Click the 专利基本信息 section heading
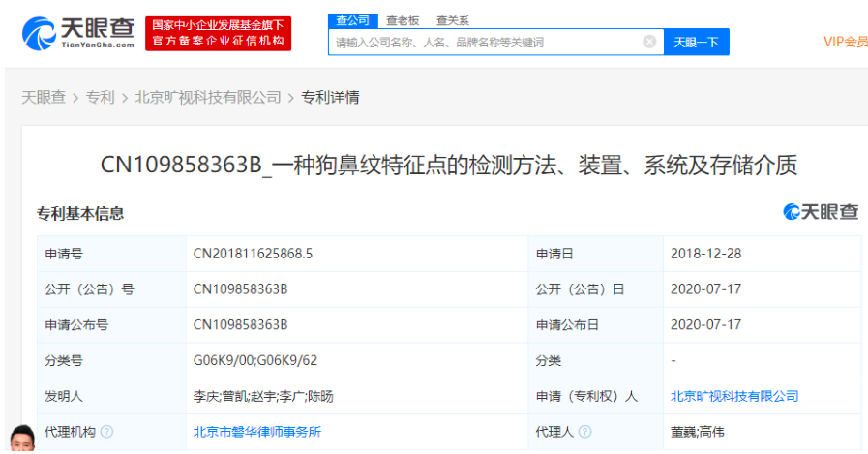Image resolution: width=868 pixels, height=454 pixels. [80, 213]
